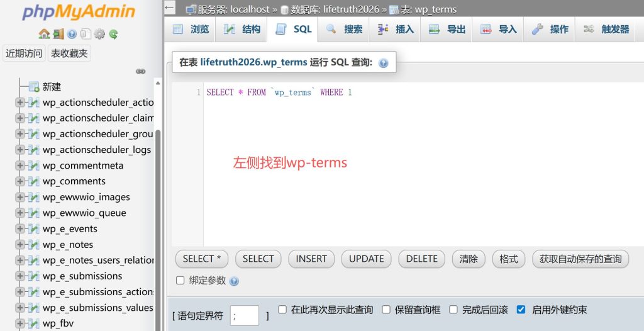Open the 搜索 search tab
This screenshot has height=331, width=644.
pos(343,29)
